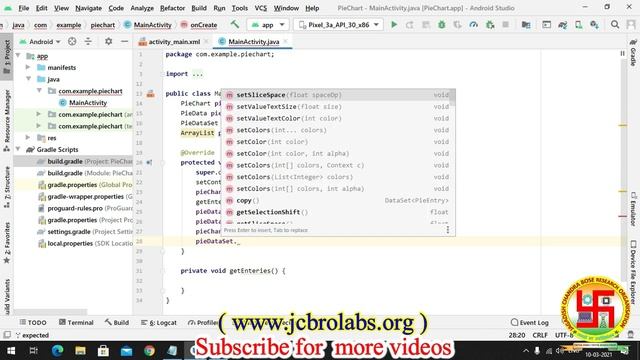Click the onCreate breadcrumb
This screenshot has width=640, height=360.
[199, 25]
